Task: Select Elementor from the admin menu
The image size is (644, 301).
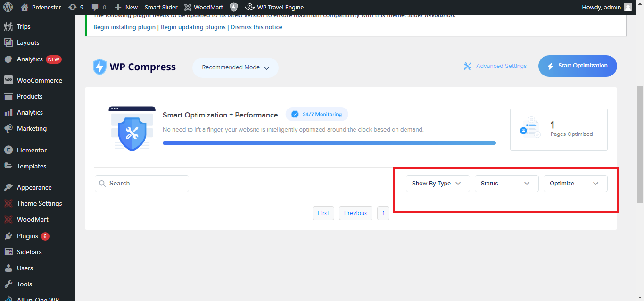Action: point(32,150)
